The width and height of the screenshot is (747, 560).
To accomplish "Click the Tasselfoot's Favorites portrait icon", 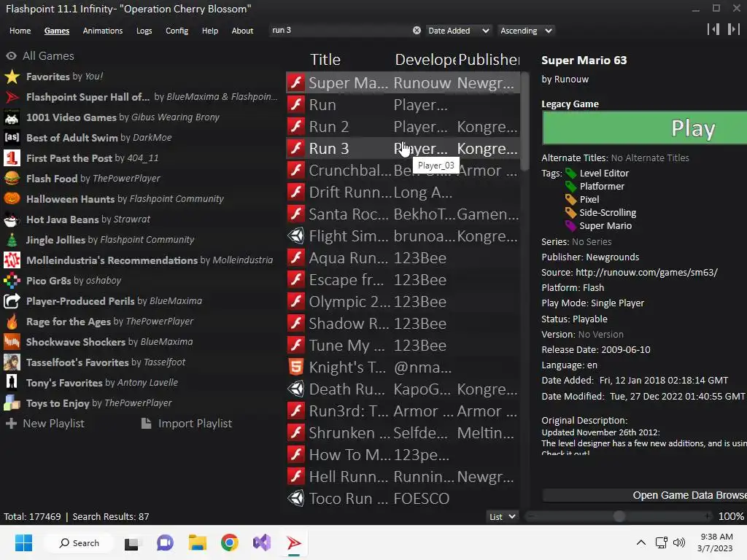I will [12, 362].
